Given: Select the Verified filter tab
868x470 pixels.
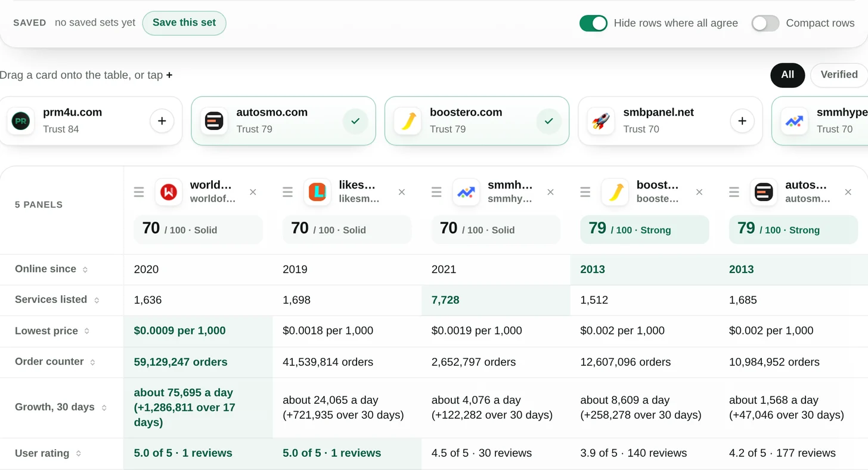Looking at the screenshot, I should point(839,75).
